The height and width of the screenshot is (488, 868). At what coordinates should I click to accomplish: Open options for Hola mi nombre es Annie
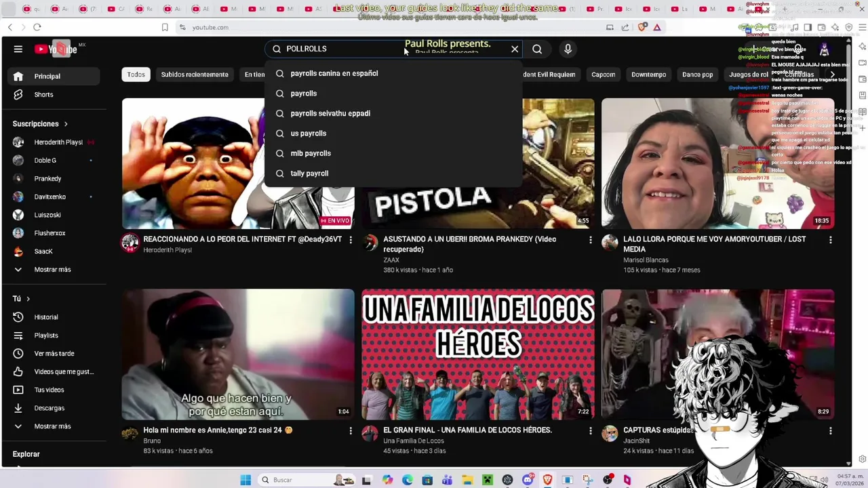pyautogui.click(x=351, y=431)
